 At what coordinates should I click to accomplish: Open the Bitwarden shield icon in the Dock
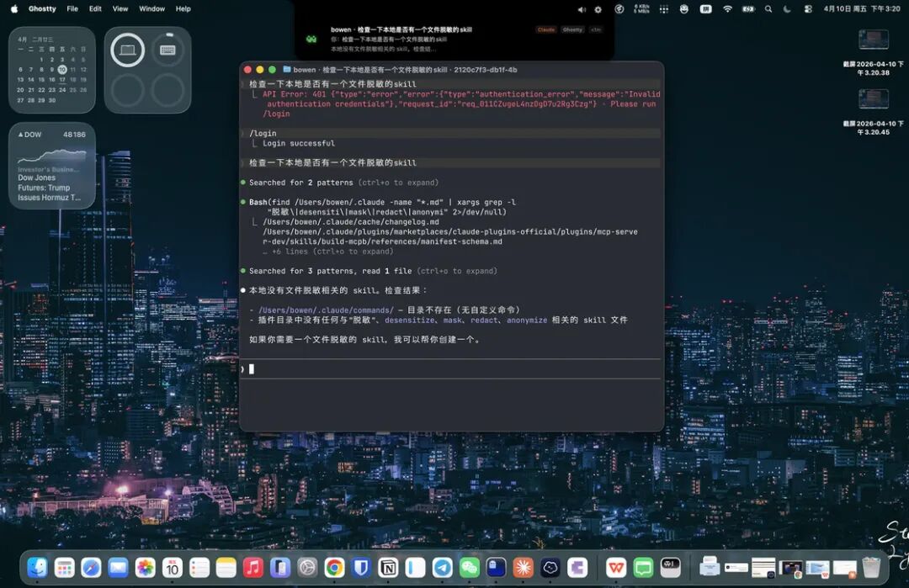pyautogui.click(x=360, y=568)
